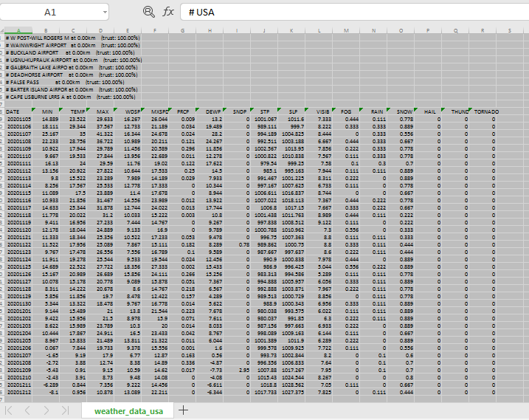Select MIN value -6.289
The width and height of the screenshot is (529, 420).
click(x=46, y=385)
